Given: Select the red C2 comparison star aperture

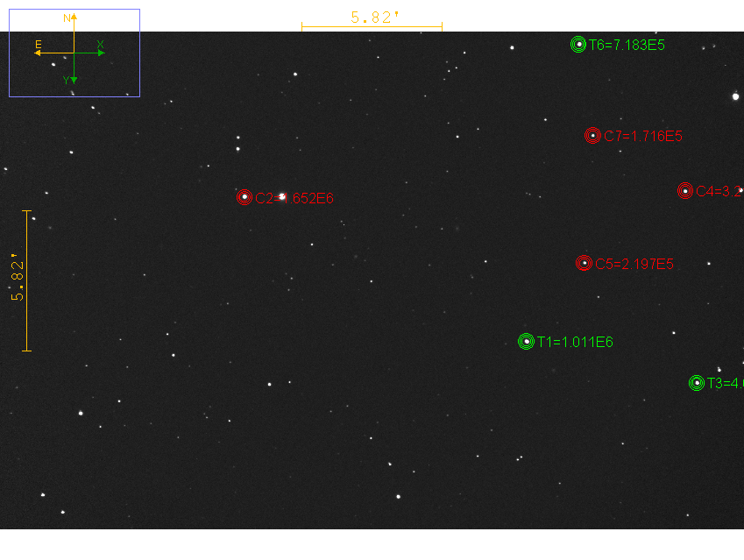Looking at the screenshot, I should pyautogui.click(x=244, y=197).
